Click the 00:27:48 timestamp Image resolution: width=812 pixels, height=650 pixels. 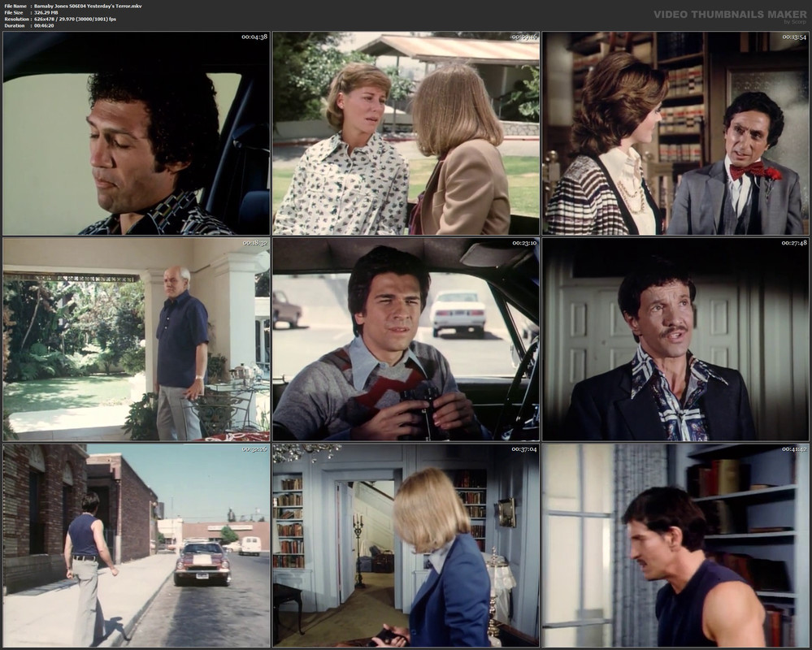[x=794, y=243]
